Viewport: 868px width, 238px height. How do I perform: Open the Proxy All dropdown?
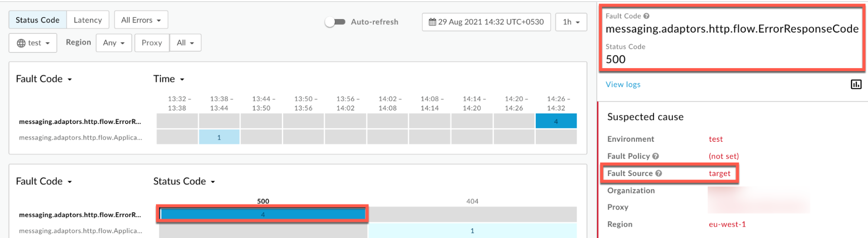pyautogui.click(x=185, y=43)
